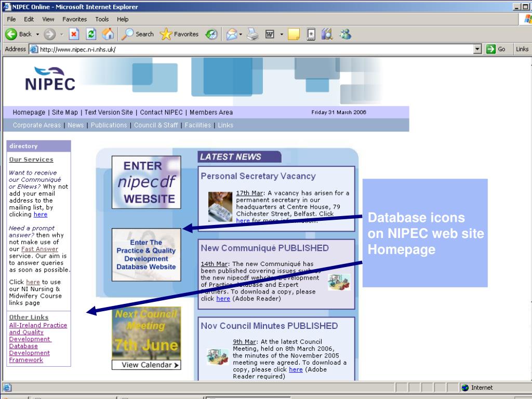Screen dimensions: 532x399
Task: Open the View menu
Action: 48,19
